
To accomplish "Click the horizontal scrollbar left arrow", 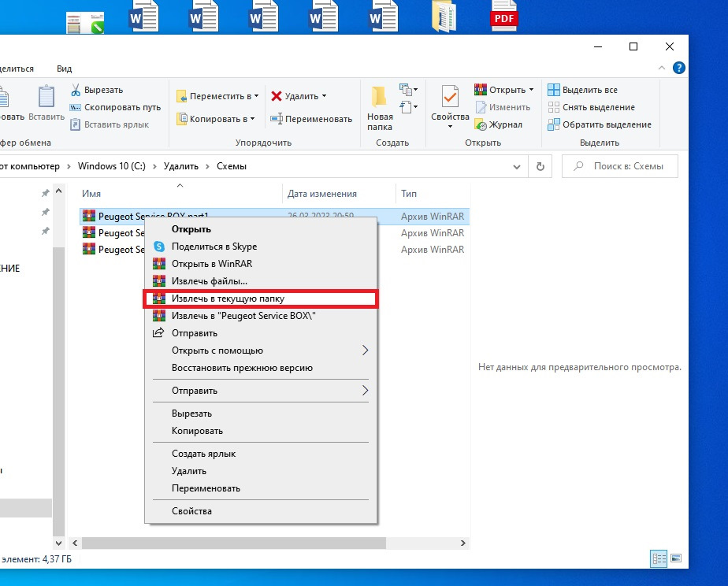I will tap(75, 543).
